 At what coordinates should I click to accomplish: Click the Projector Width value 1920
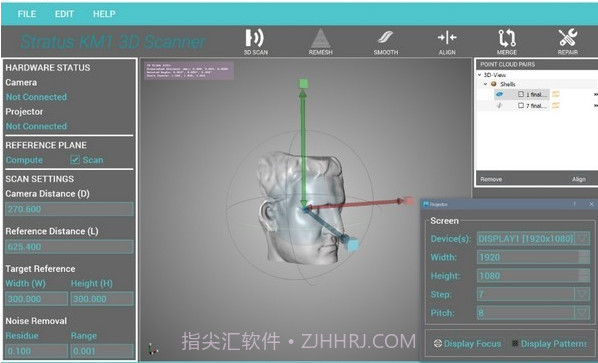click(490, 257)
